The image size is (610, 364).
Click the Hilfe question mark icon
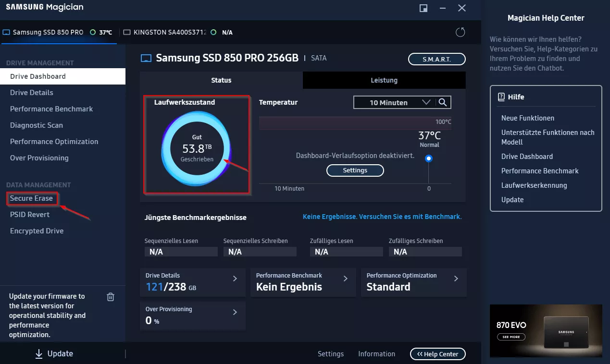(501, 97)
